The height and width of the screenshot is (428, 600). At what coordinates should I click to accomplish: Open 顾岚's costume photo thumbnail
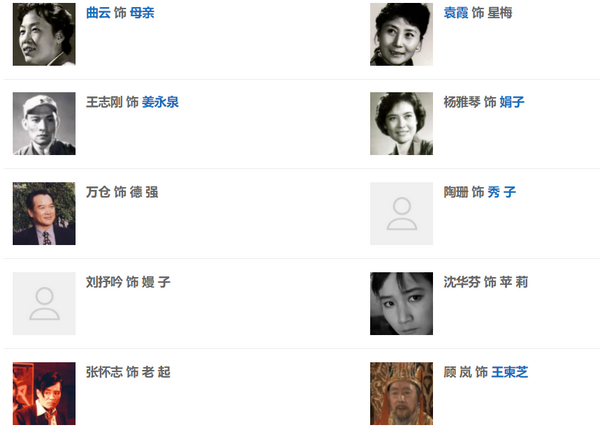401,394
